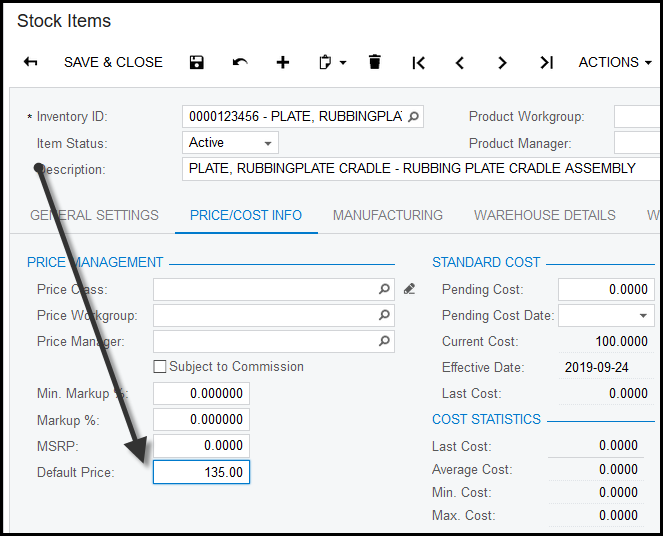Click the save disk icon
The width and height of the screenshot is (663, 536).
(197, 62)
